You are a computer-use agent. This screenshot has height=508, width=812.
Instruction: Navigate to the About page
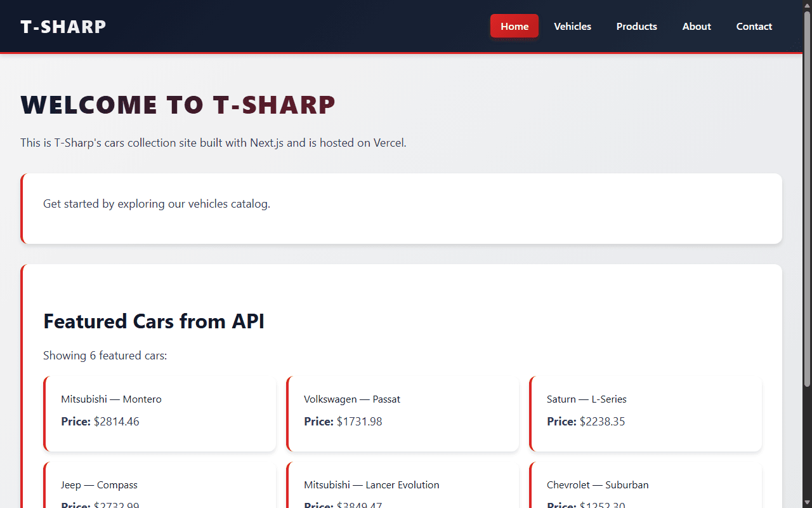click(697, 26)
